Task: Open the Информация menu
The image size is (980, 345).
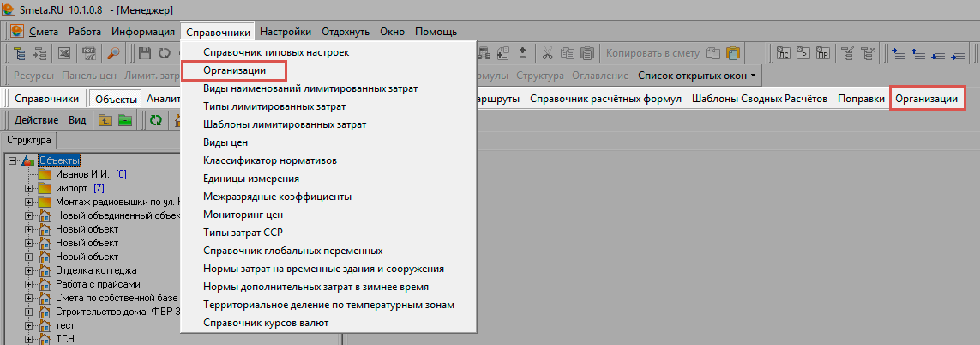Action: [x=143, y=32]
